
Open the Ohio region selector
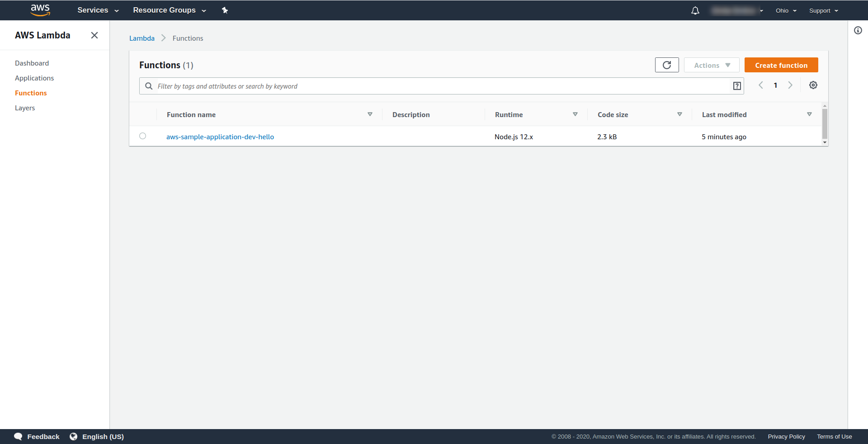[786, 11]
